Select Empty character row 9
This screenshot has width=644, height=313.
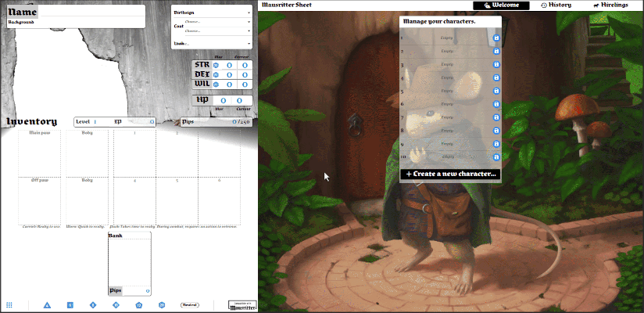(x=446, y=144)
